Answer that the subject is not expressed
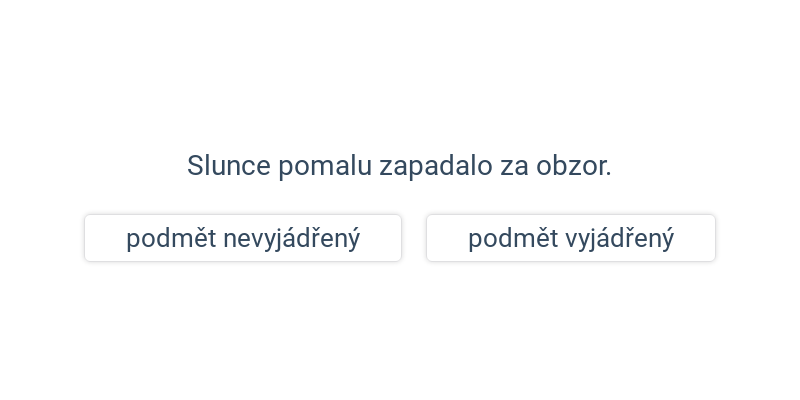Screen dimensions: 800x400 (243, 238)
